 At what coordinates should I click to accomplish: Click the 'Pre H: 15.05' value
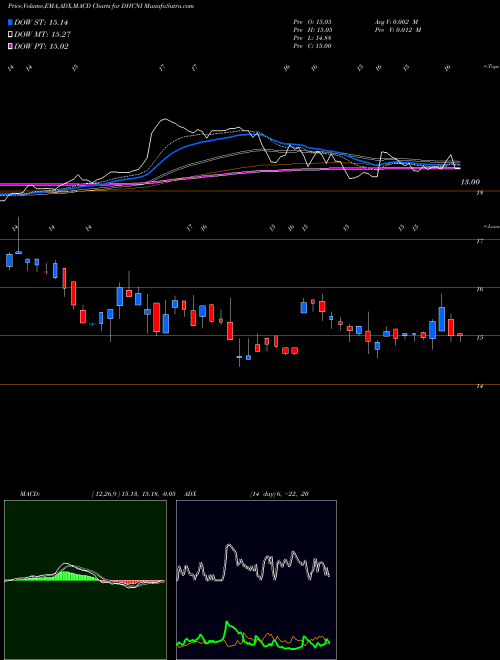tap(312, 30)
